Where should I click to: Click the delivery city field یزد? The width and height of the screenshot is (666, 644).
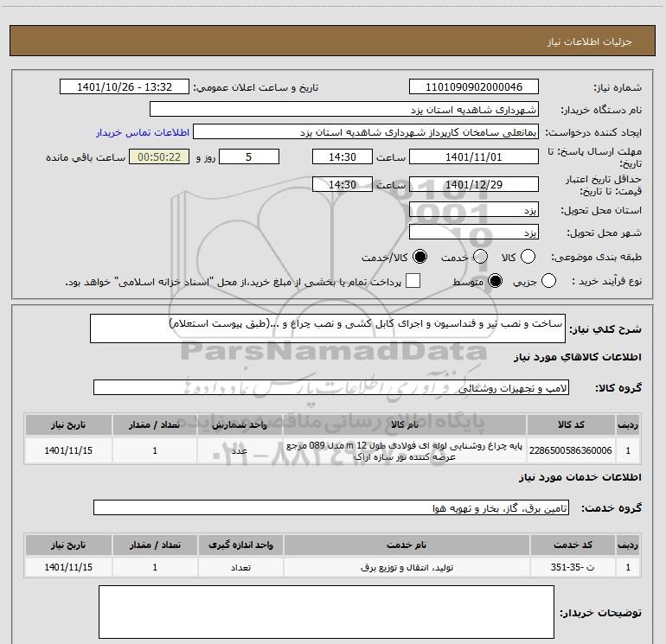point(474,233)
